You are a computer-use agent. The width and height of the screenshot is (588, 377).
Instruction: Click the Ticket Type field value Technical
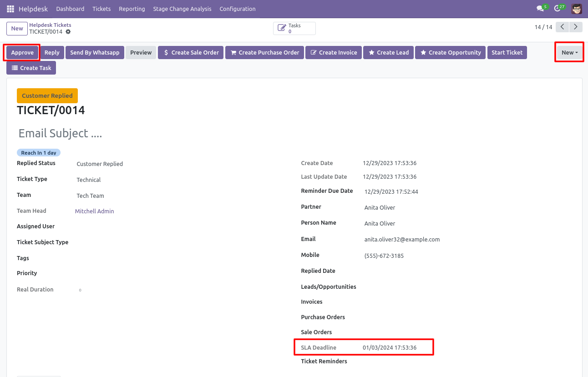[89, 180]
